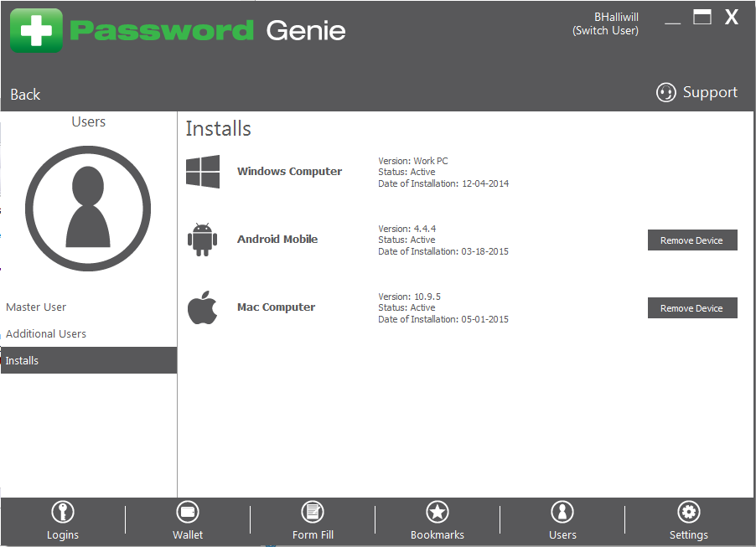756x547 pixels.
Task: Click the Settings label
Action: click(688, 535)
